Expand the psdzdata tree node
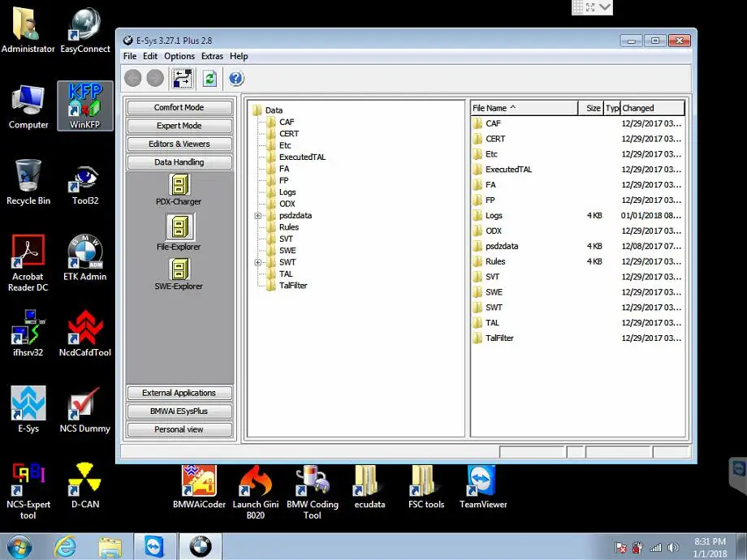747x560 pixels. click(x=257, y=216)
